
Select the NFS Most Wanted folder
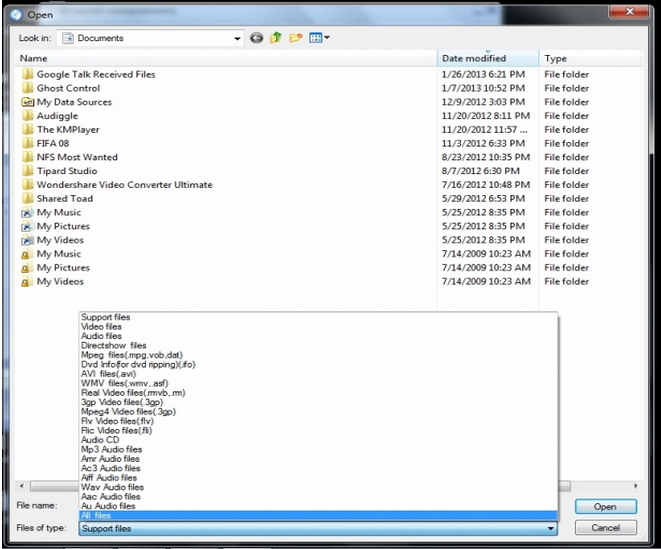[77, 157]
